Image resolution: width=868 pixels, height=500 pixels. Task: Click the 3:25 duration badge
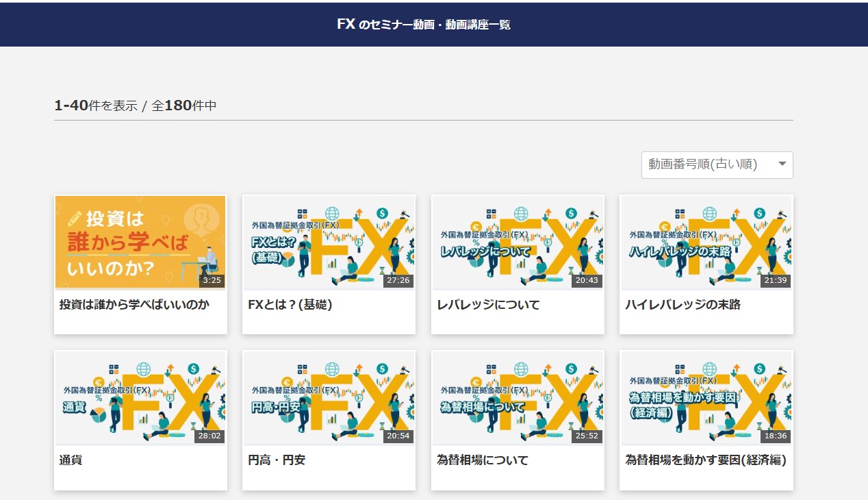(212, 280)
